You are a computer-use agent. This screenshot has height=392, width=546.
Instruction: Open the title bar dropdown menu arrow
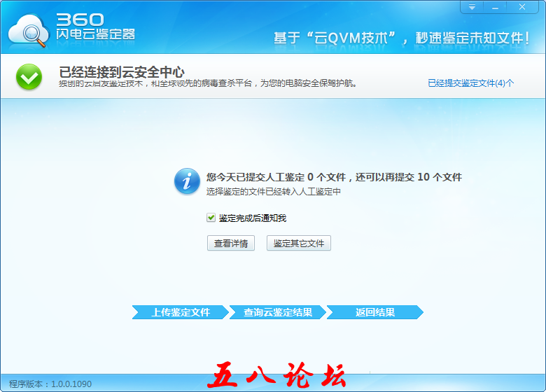tap(472, 7)
